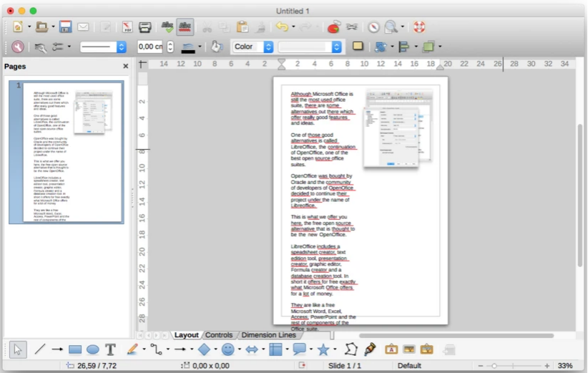Open LibreOffice Help lifebuoy icon
This screenshot has width=588, height=373.
click(x=419, y=26)
